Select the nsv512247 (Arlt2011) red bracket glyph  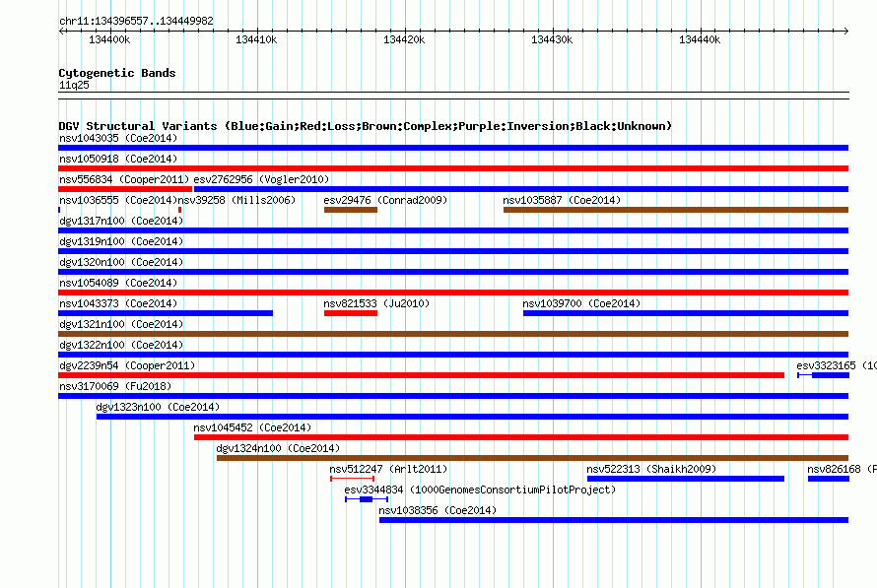[353, 479]
